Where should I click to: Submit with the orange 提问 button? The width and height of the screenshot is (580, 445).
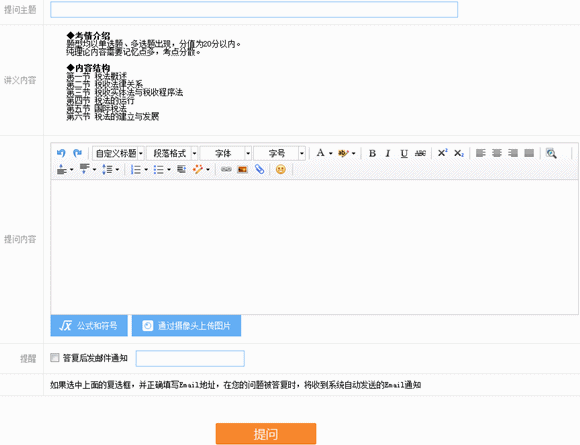(x=266, y=434)
